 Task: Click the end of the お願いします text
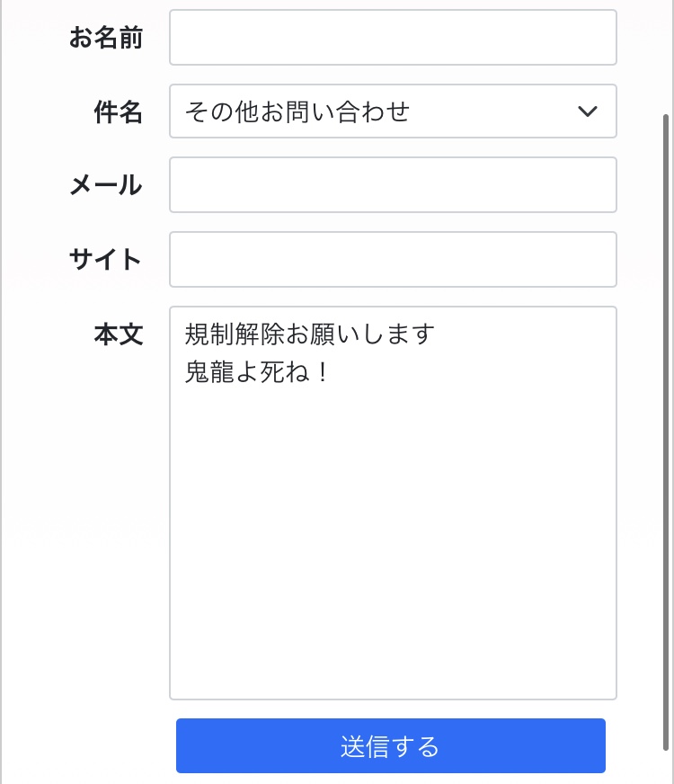[435, 334]
